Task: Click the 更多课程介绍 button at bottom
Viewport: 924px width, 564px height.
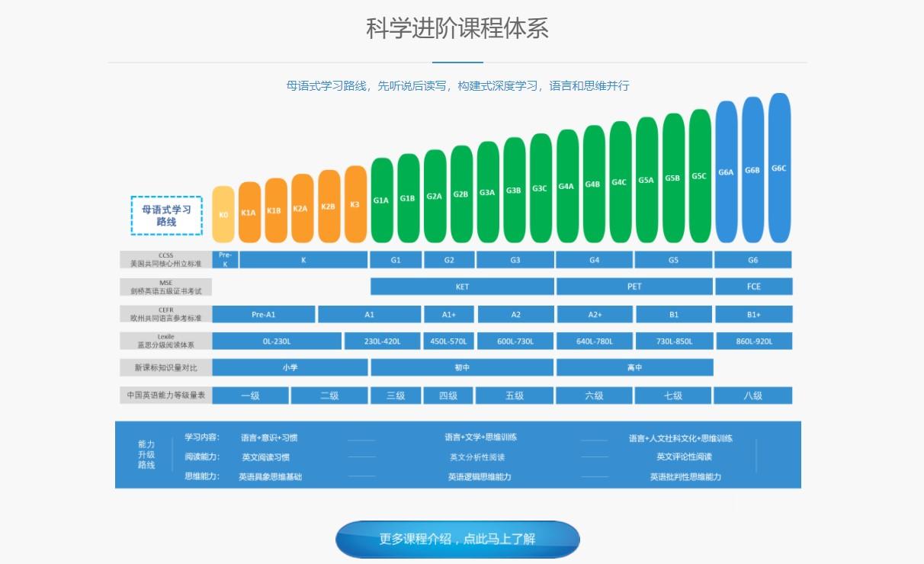Action: [x=457, y=538]
